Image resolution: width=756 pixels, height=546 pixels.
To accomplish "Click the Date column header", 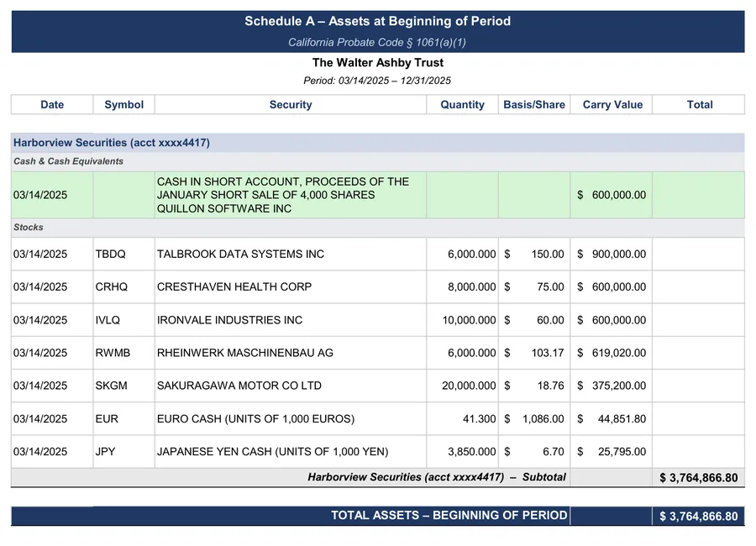I will [52, 105].
